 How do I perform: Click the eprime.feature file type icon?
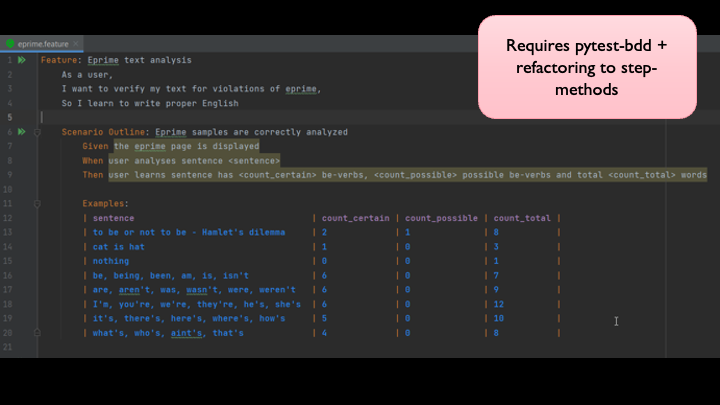[x=11, y=45]
